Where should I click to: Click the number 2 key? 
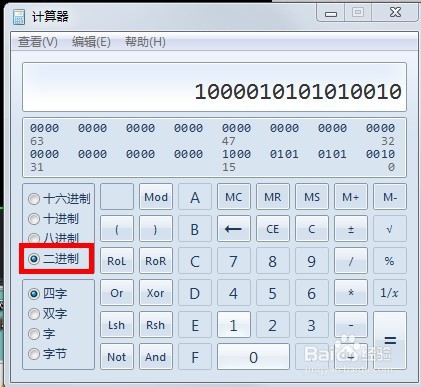[273, 325]
